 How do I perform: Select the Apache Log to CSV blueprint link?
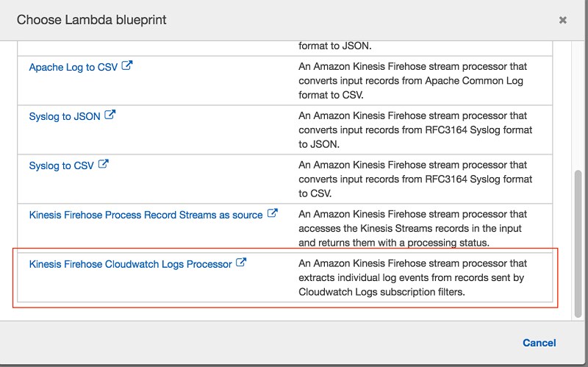coord(73,67)
